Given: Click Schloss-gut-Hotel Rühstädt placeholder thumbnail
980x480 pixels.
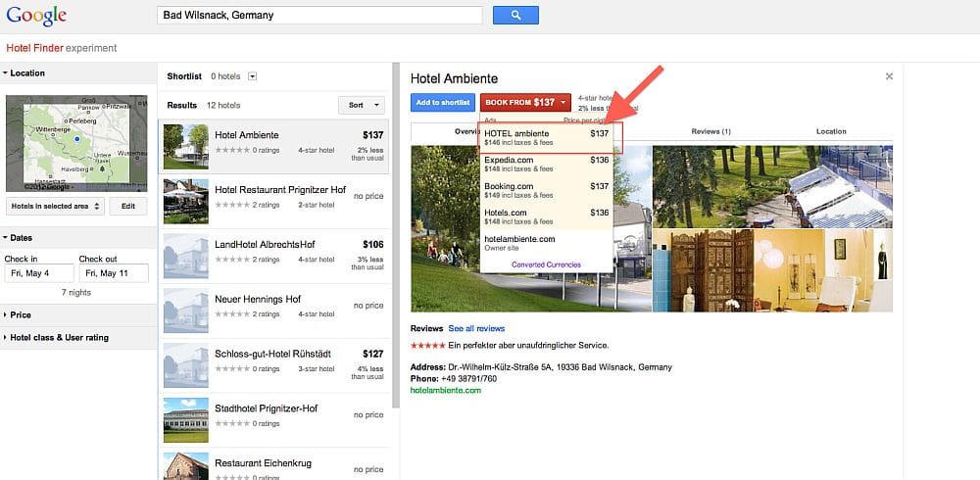Looking at the screenshot, I should (185, 365).
